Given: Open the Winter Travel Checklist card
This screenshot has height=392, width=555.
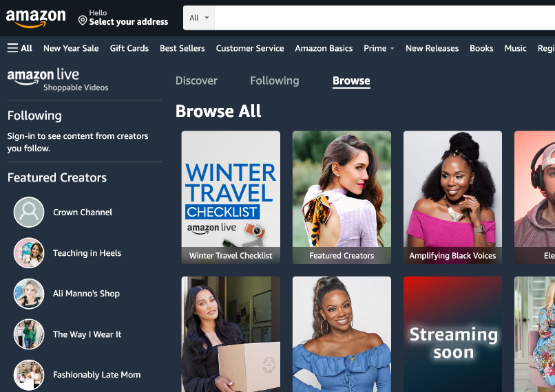Looking at the screenshot, I should click(x=231, y=197).
